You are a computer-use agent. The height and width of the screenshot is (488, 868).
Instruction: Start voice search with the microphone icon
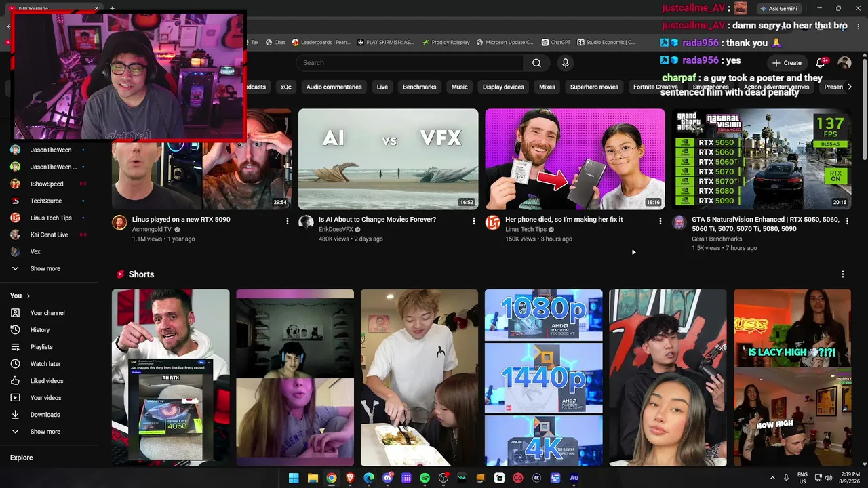point(566,63)
